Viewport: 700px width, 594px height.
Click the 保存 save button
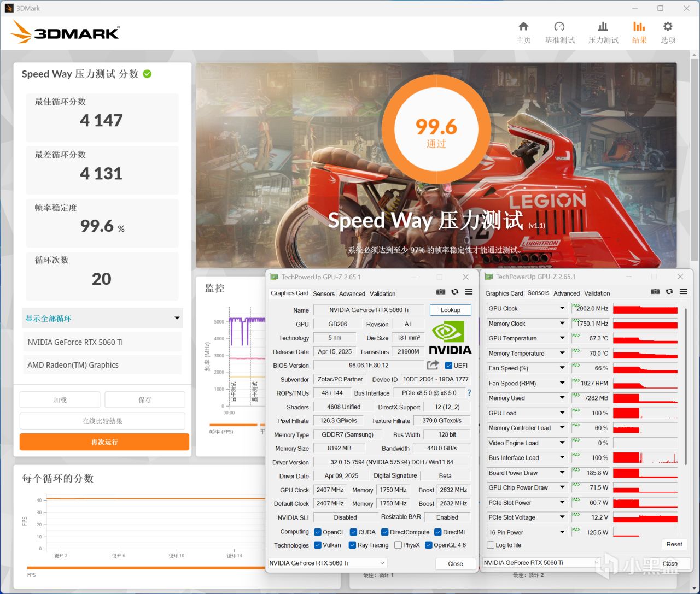coord(145,400)
